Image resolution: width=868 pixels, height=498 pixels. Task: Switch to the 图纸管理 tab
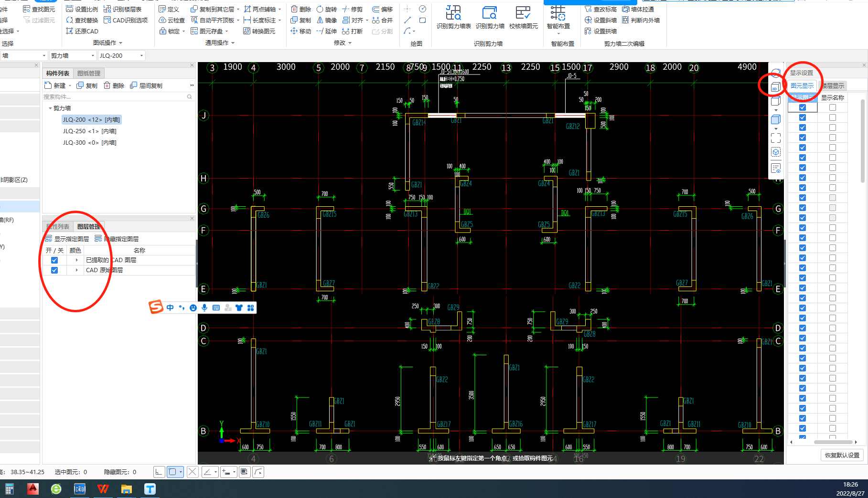point(89,73)
